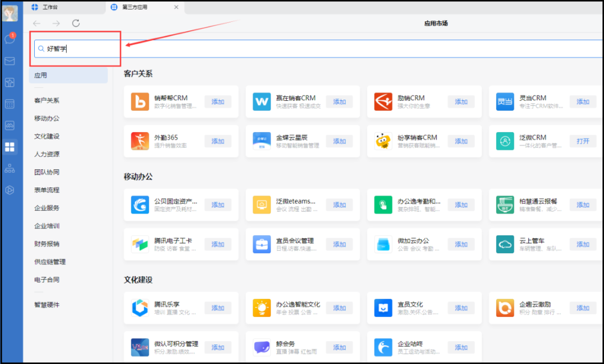The height and width of the screenshot is (364, 604).
Task: Click the search magnifier icon
Action: (41, 48)
